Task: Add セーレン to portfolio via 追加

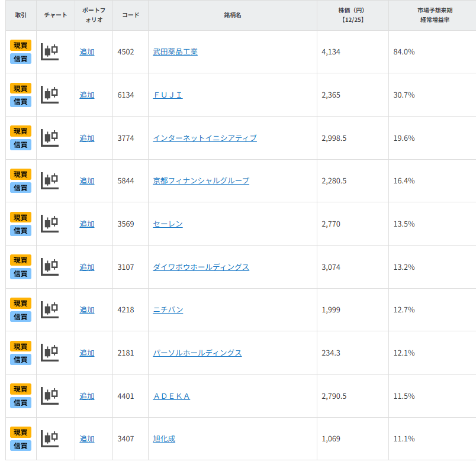Action: (87, 224)
